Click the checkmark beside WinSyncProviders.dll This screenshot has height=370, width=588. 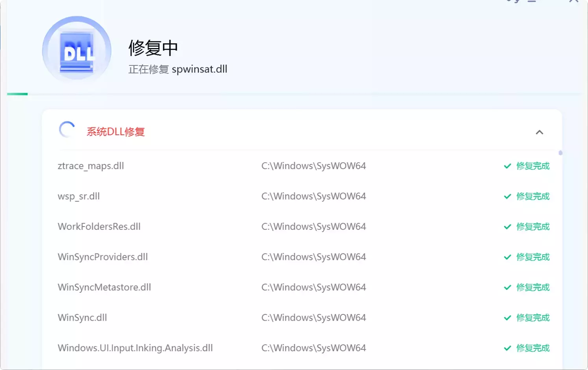click(508, 257)
